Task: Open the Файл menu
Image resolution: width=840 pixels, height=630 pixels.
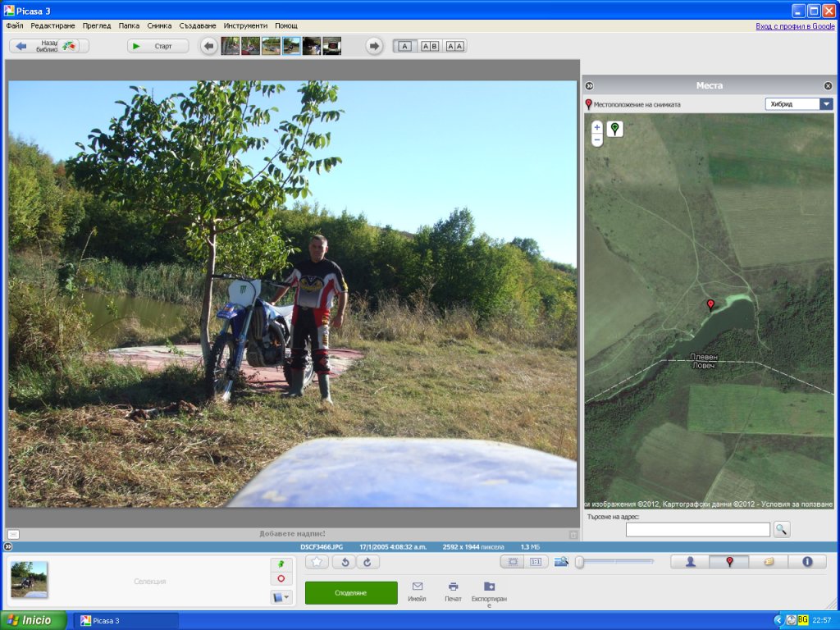Action: pyautogui.click(x=15, y=25)
